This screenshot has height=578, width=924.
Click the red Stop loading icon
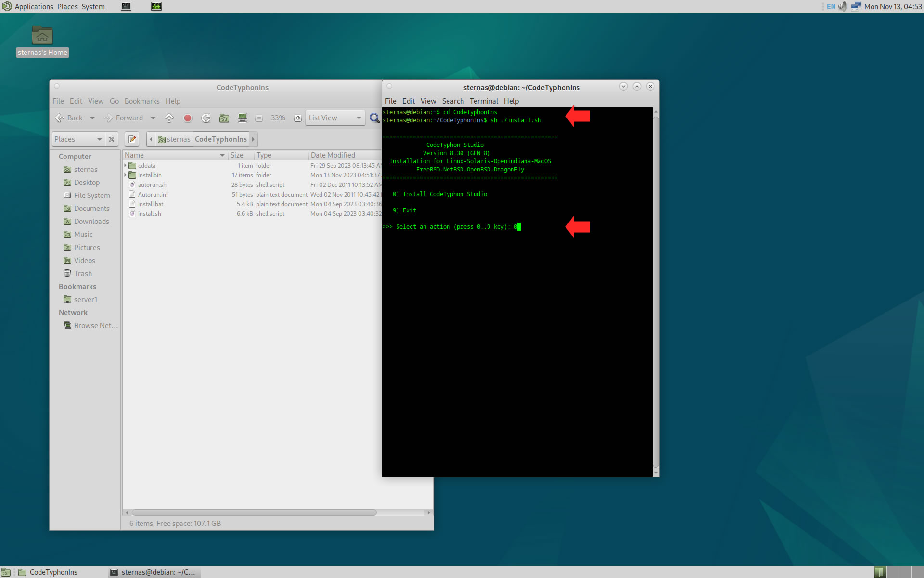click(x=188, y=118)
